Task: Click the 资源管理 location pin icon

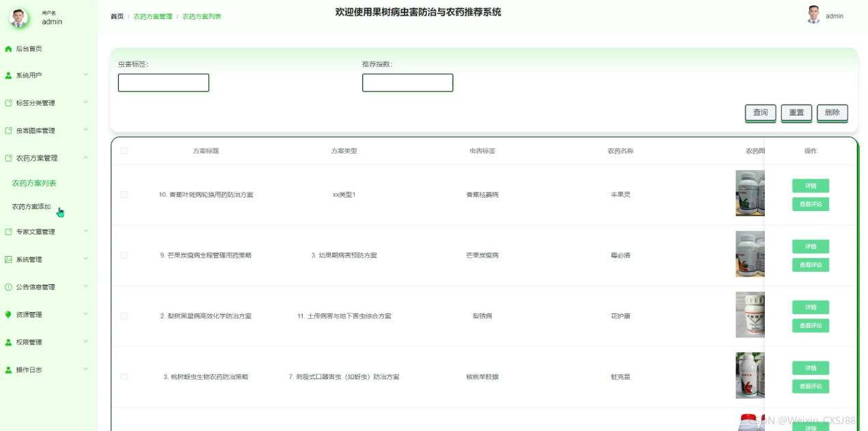Action: (8, 315)
